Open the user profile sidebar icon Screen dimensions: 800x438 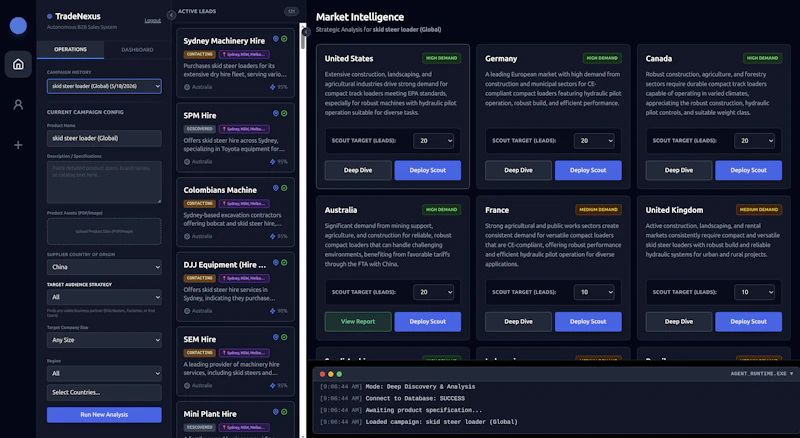(18, 105)
